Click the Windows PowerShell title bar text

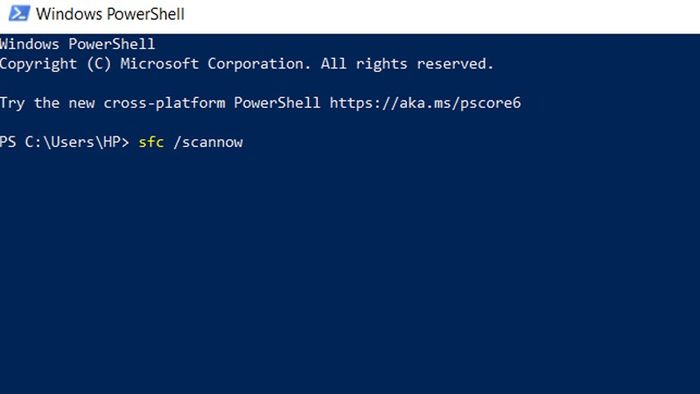point(110,14)
